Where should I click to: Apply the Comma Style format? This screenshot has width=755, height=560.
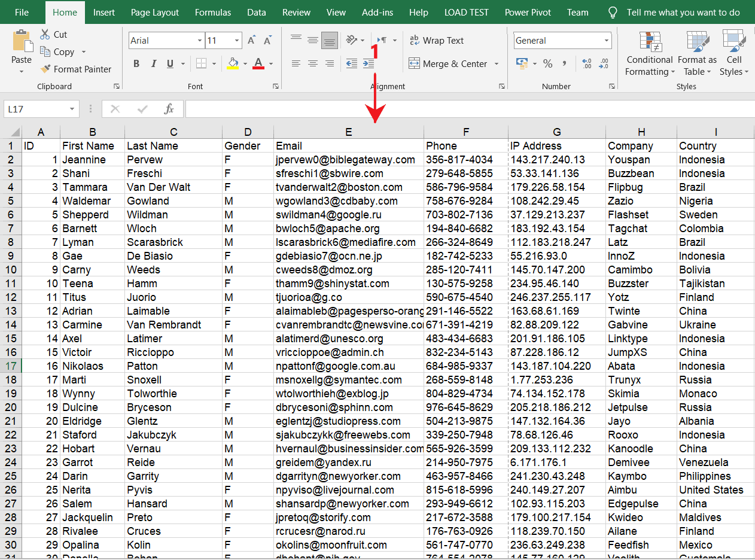click(564, 63)
